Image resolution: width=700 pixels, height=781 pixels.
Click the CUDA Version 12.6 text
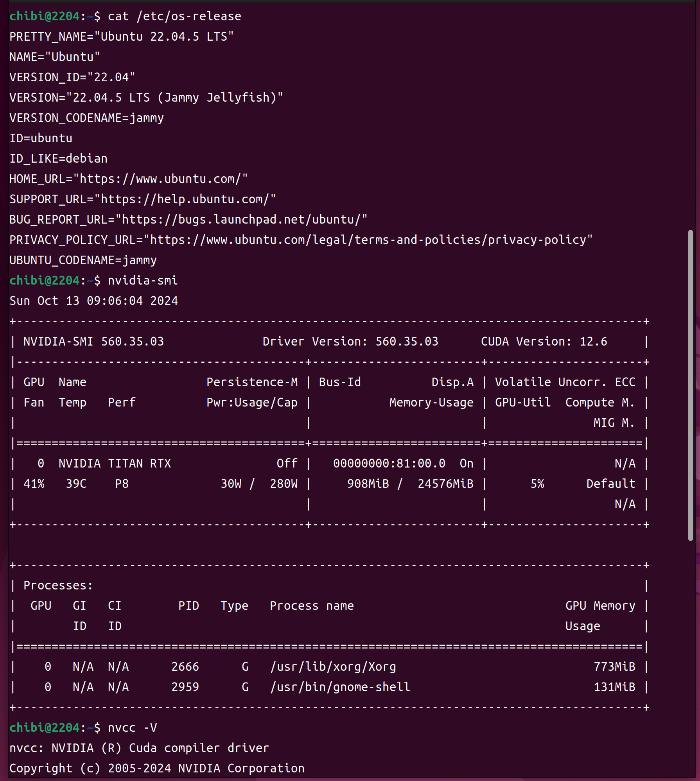pyautogui.click(x=544, y=342)
